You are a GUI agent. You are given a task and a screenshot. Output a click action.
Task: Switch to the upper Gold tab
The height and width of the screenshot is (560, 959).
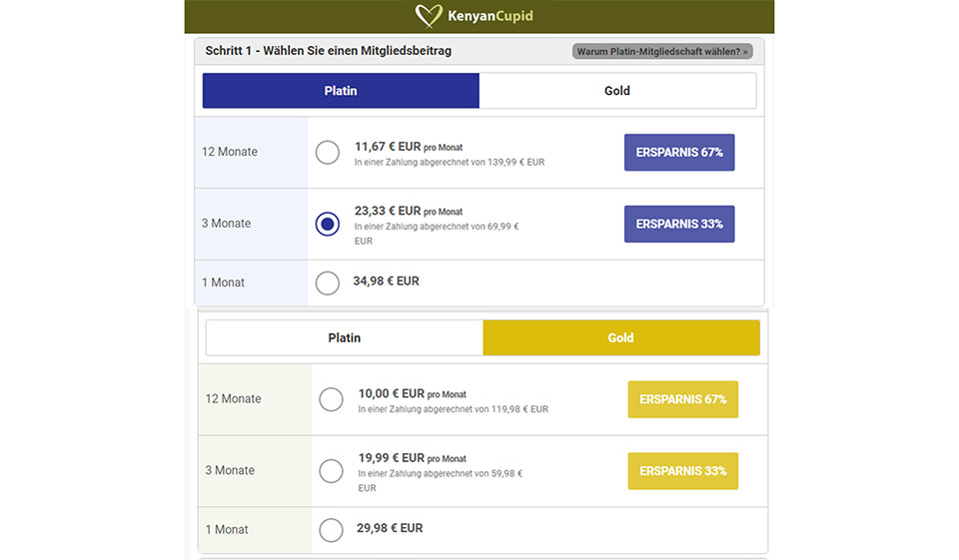point(617,91)
